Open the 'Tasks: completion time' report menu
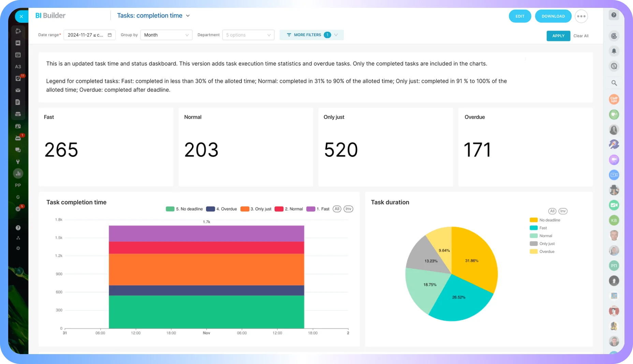 (x=153, y=16)
